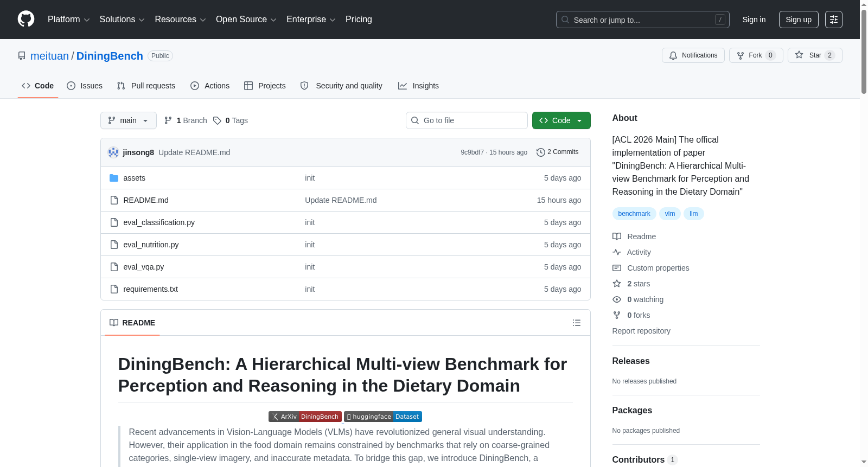The height and width of the screenshot is (467, 868).
Task: Open the meituan owner link
Action: click(x=50, y=56)
